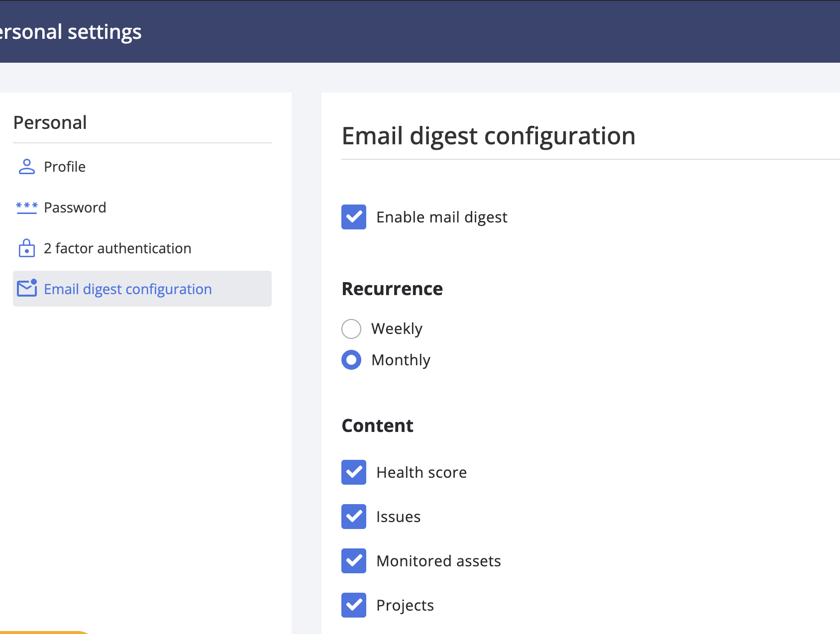Image resolution: width=840 pixels, height=634 pixels.
Task: Select the Weekly recurrence radio button
Action: coord(351,329)
